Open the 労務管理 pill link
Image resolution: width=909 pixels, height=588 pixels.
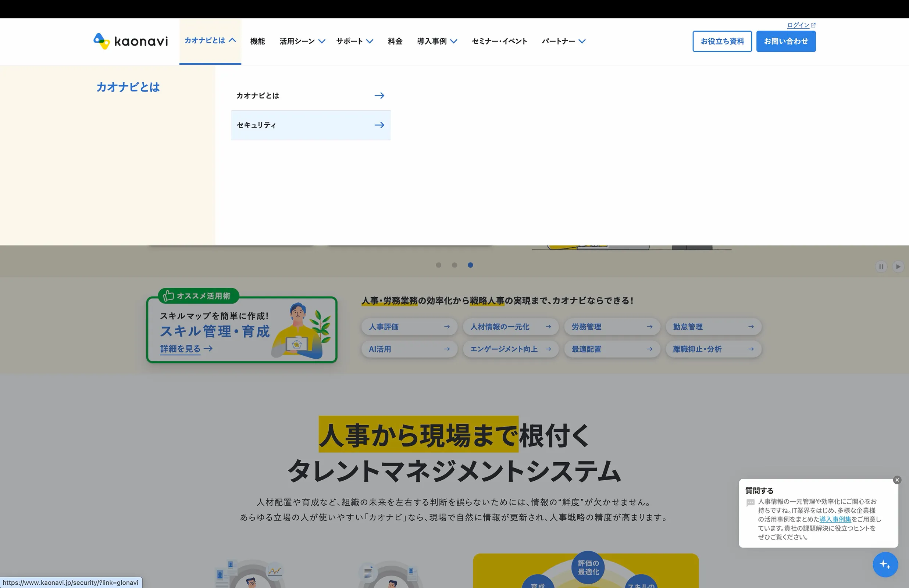point(612,327)
